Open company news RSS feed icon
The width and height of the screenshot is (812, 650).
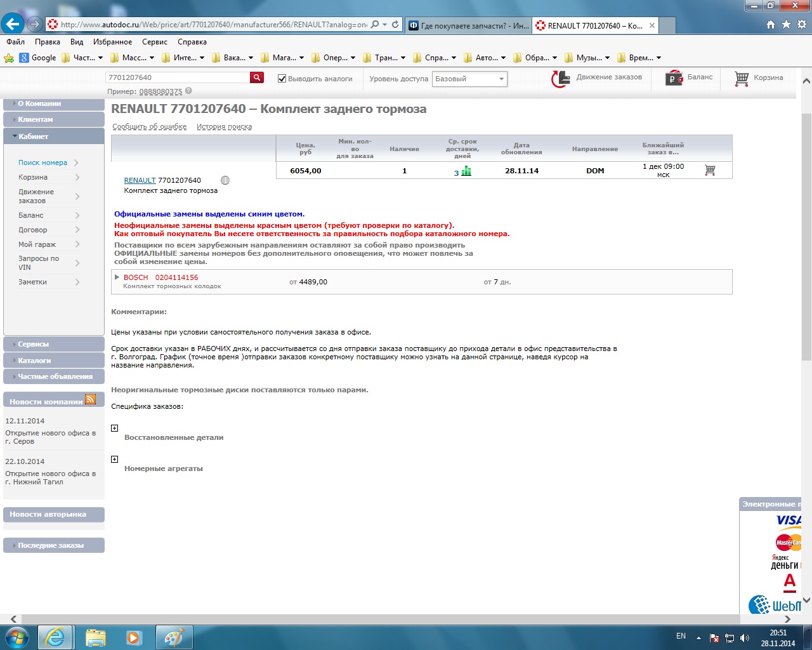tap(90, 399)
